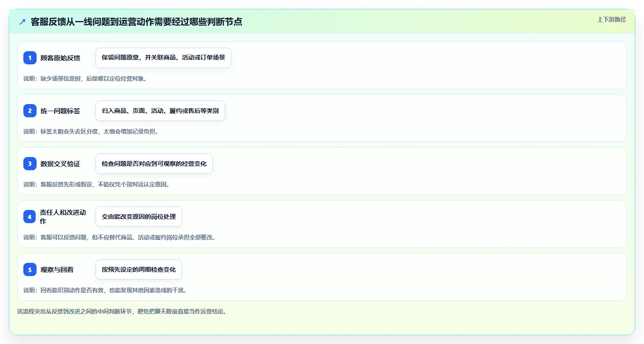This screenshot has width=644, height=344.
Task: Click footer summary 该流程突出从反馈到改进之间的中间判断环节
Action: click(122, 311)
